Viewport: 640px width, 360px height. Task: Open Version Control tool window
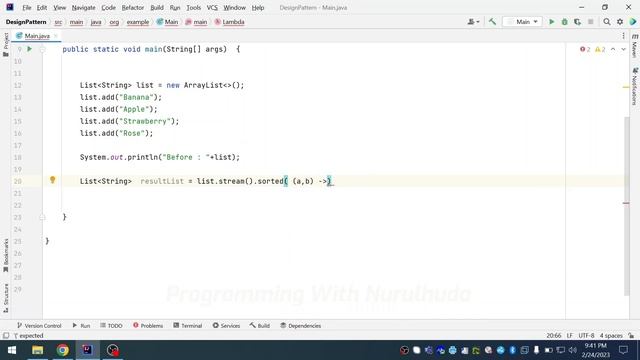click(x=39, y=326)
